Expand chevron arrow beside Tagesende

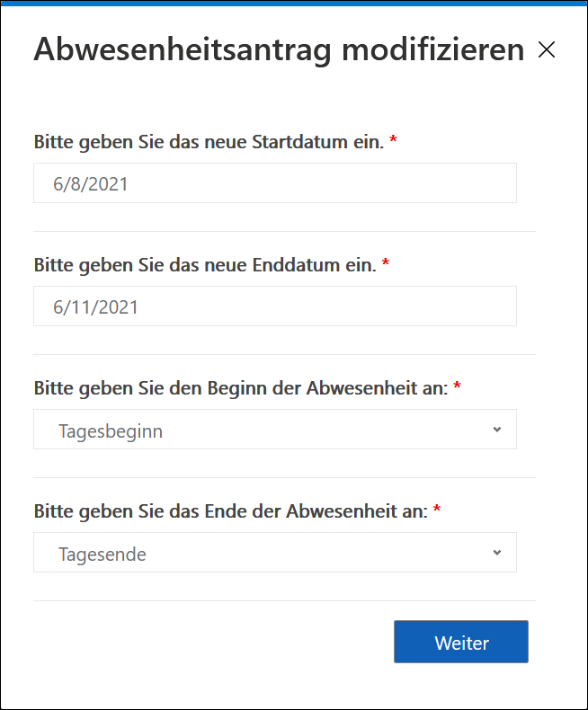[x=497, y=553]
